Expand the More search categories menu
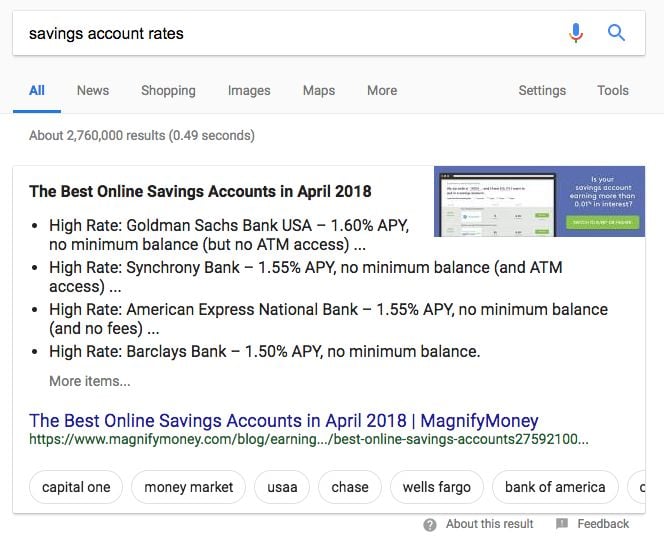The height and width of the screenshot is (541, 664). [x=382, y=90]
